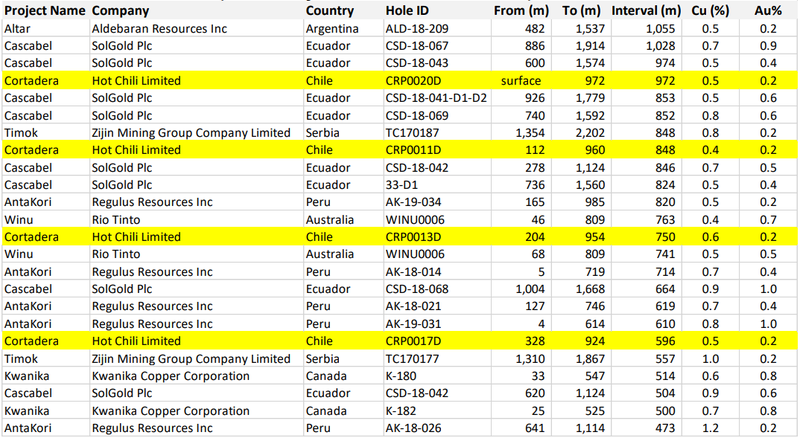Click interval value '596'
The height and width of the screenshot is (438, 800).
[665, 341]
